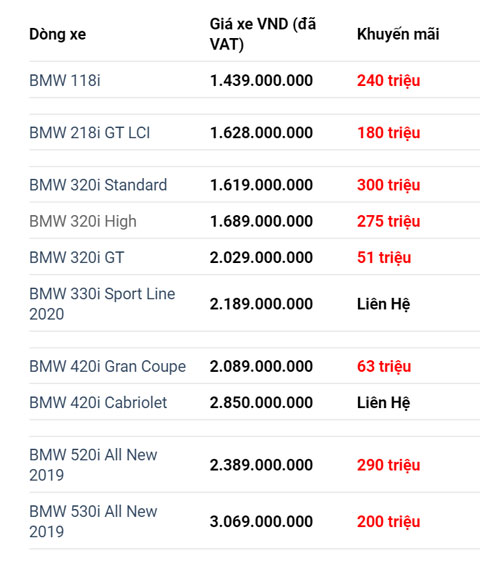Viewport: 500px width, 563px height.
Task: Open the BMW 320i High link
Action: tap(83, 222)
